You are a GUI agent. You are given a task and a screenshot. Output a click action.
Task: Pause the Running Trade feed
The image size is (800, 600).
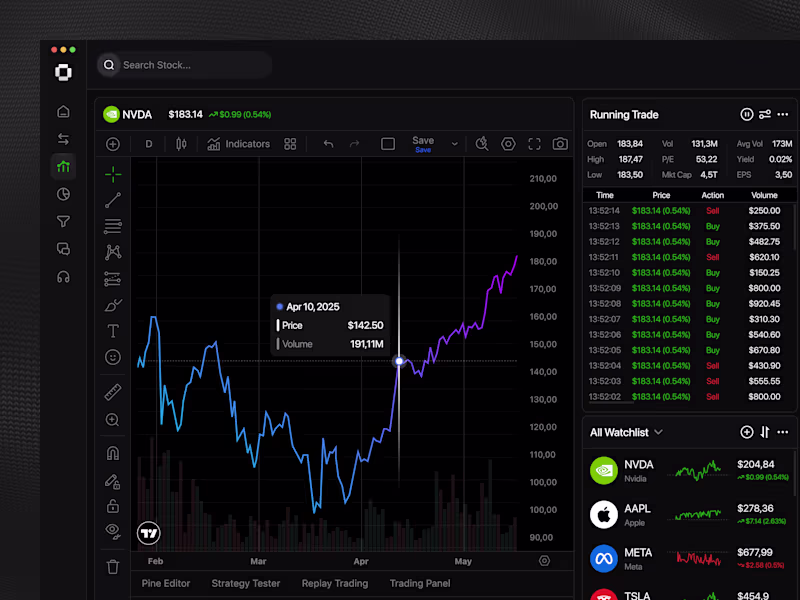point(747,114)
